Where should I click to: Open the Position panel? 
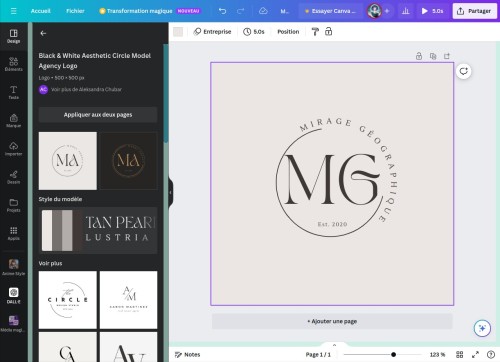tap(288, 32)
